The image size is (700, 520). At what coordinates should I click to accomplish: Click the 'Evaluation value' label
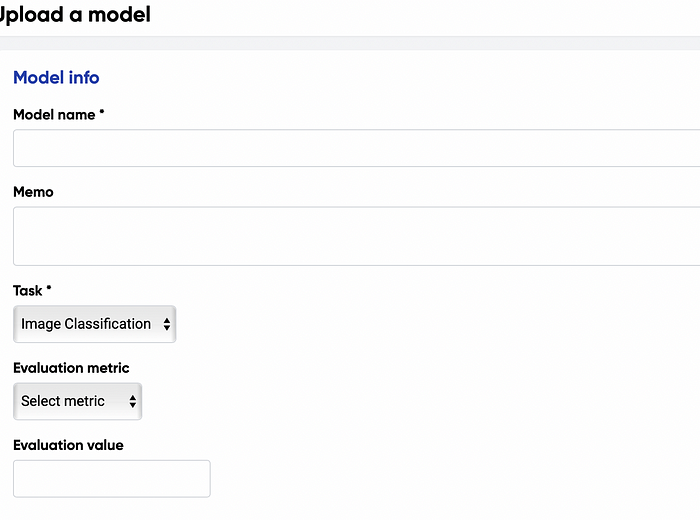click(x=68, y=445)
